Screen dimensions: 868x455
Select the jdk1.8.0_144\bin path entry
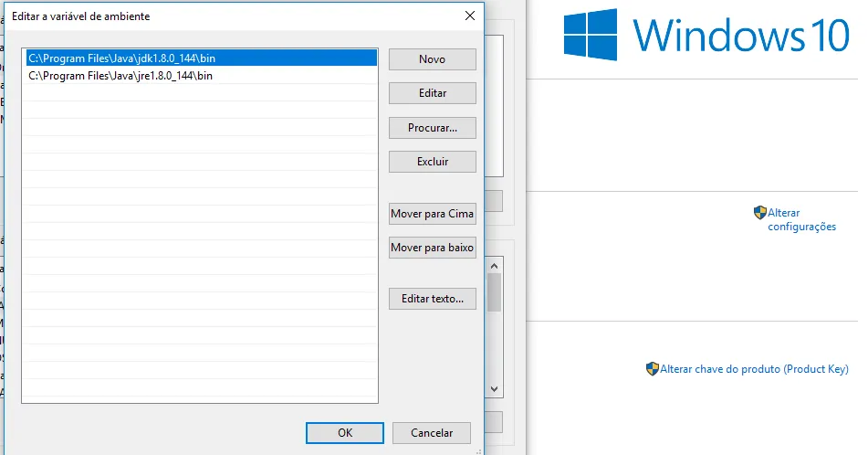pos(122,58)
